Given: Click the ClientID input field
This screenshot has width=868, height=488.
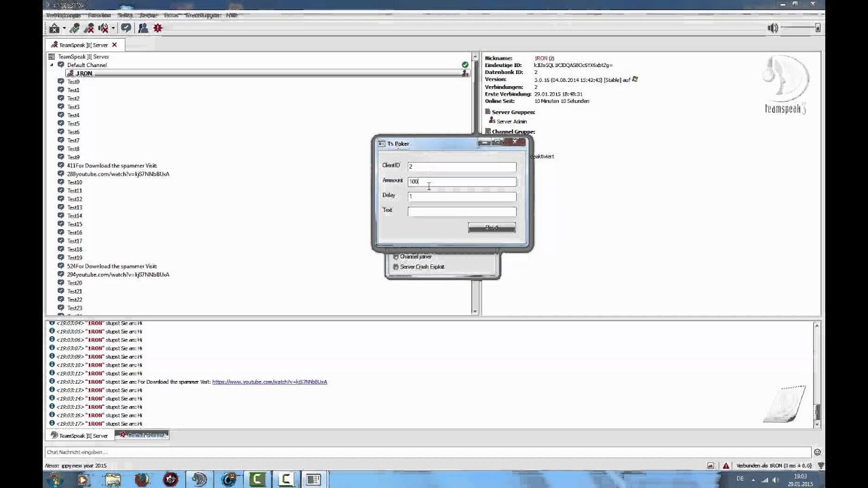Looking at the screenshot, I should [462, 166].
